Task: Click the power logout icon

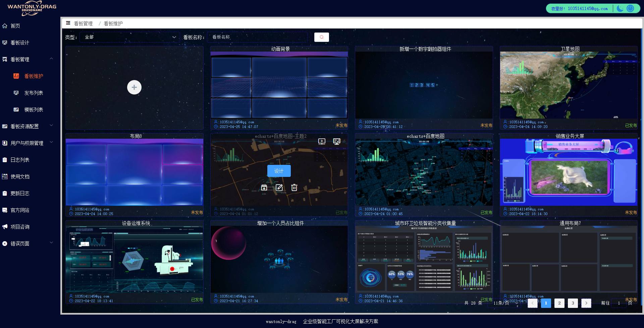Action: pos(630,8)
